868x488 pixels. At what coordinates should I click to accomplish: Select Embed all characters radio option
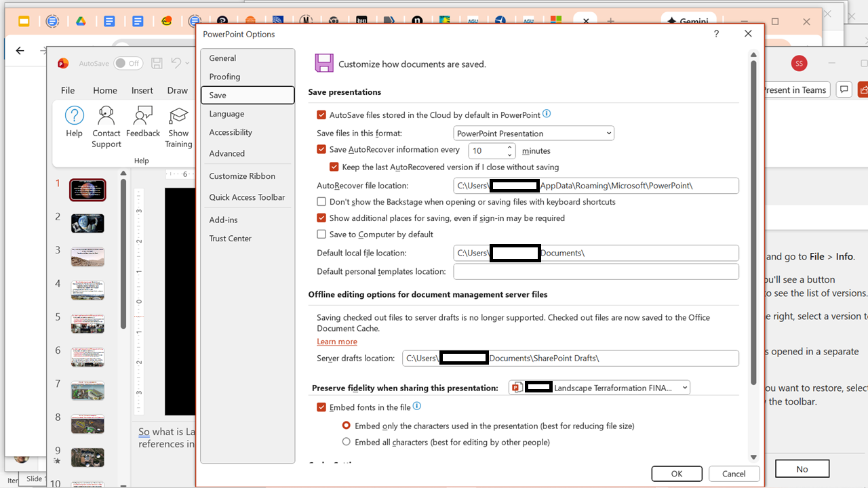click(x=347, y=442)
